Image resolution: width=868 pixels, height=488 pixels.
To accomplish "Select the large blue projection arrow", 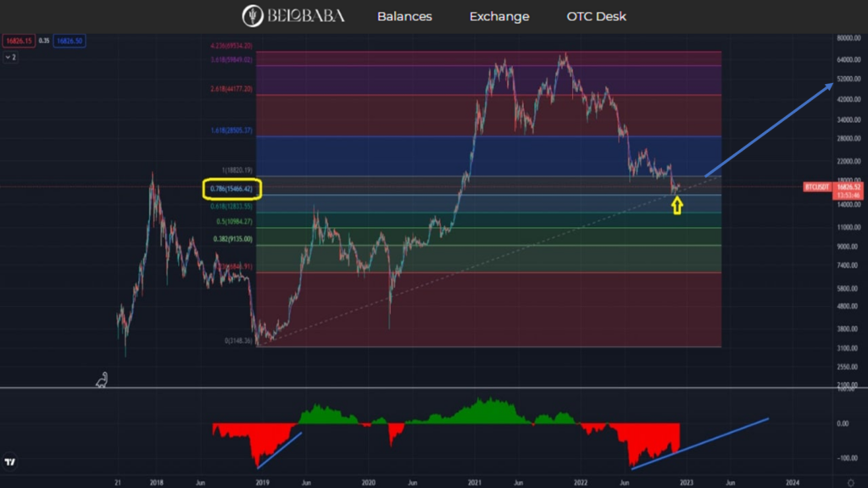I will coord(767,128).
